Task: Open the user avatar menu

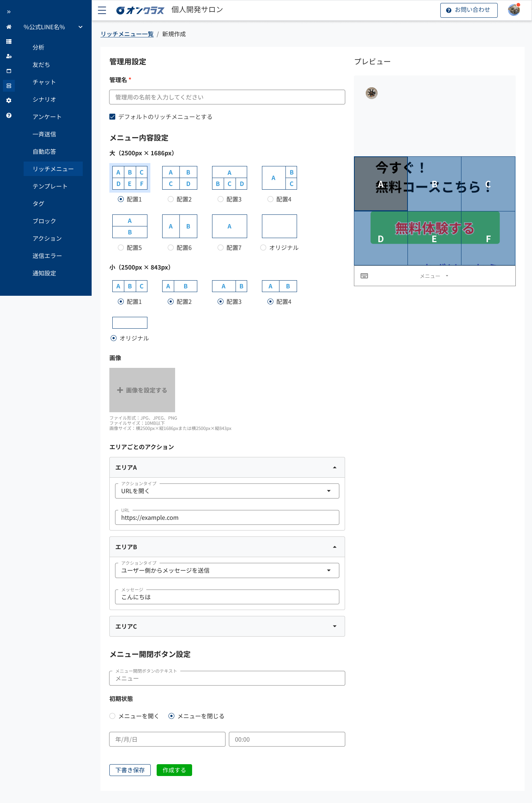Action: pyautogui.click(x=514, y=10)
